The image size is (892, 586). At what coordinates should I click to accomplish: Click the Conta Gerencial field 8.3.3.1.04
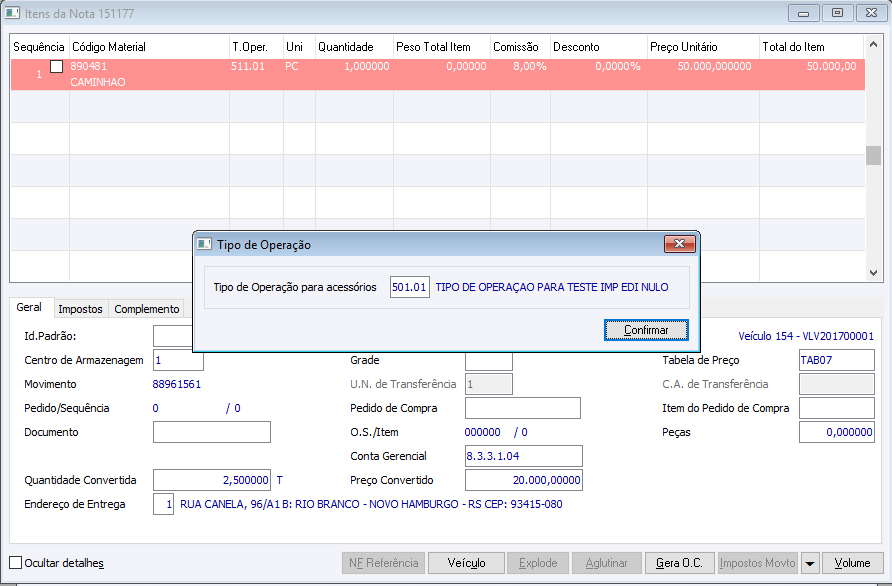[524, 456]
